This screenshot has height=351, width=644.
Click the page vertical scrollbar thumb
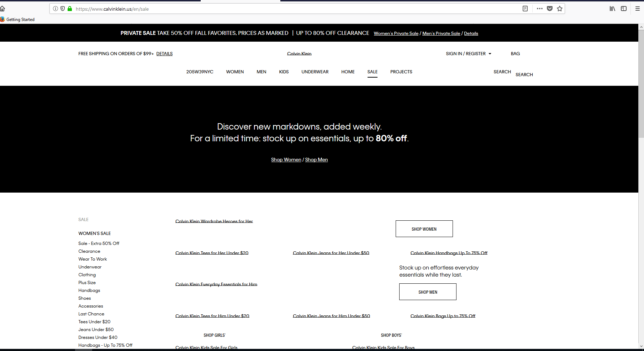coord(641,84)
